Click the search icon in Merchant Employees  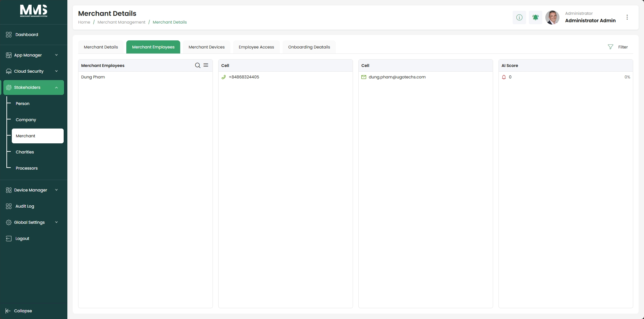(x=198, y=65)
